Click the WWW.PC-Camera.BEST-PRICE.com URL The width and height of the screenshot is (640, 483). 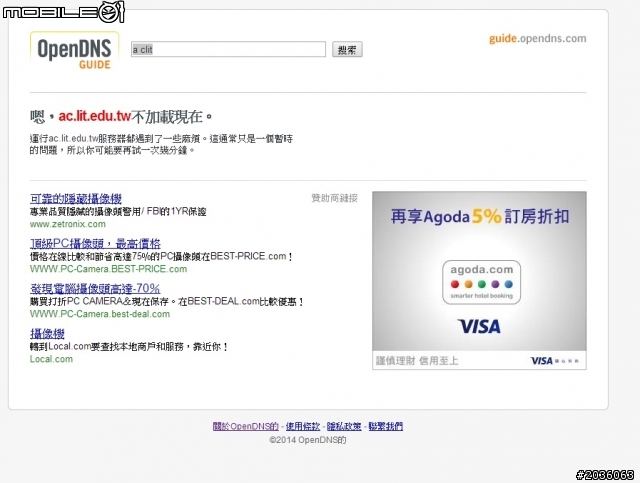pyautogui.click(x=108, y=269)
